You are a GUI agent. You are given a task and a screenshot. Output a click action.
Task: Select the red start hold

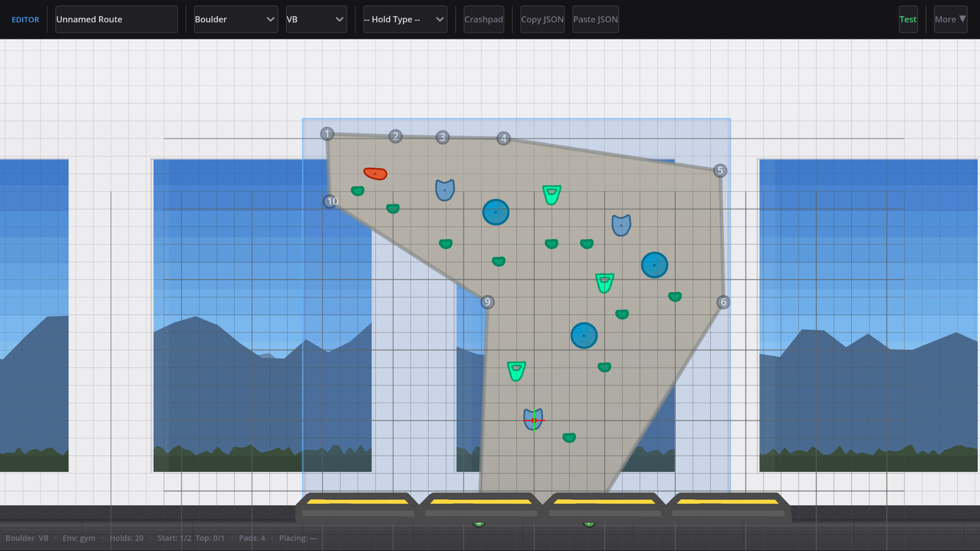(x=375, y=173)
